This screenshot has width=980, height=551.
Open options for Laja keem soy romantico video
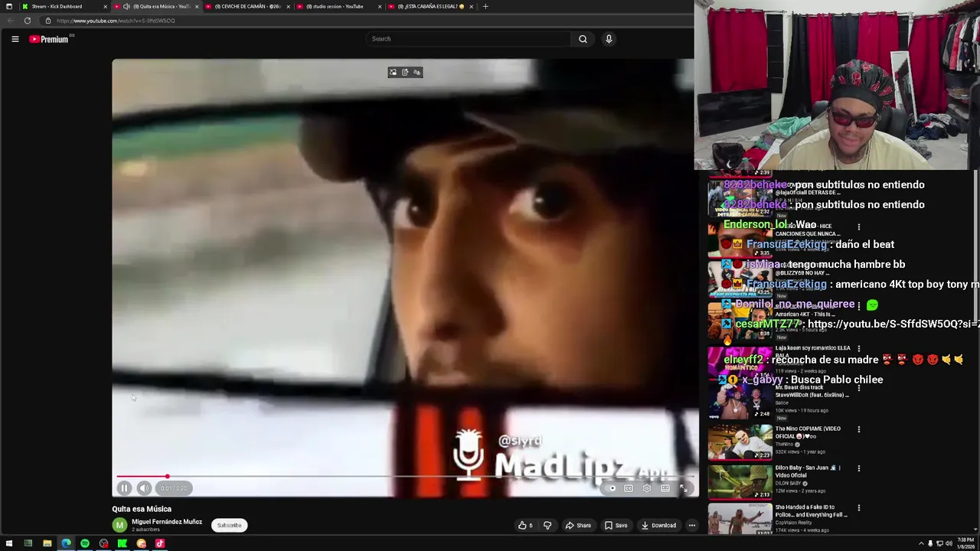click(858, 348)
